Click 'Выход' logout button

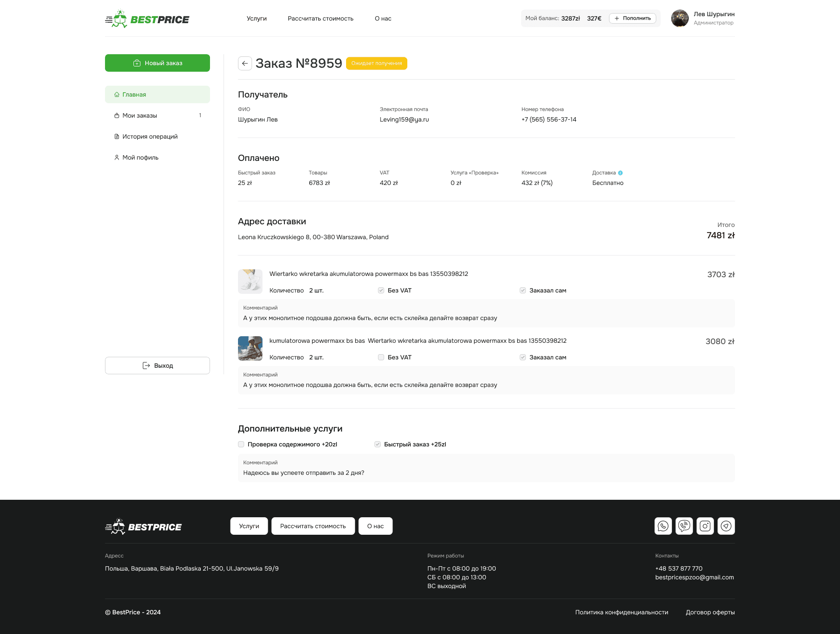(x=157, y=366)
